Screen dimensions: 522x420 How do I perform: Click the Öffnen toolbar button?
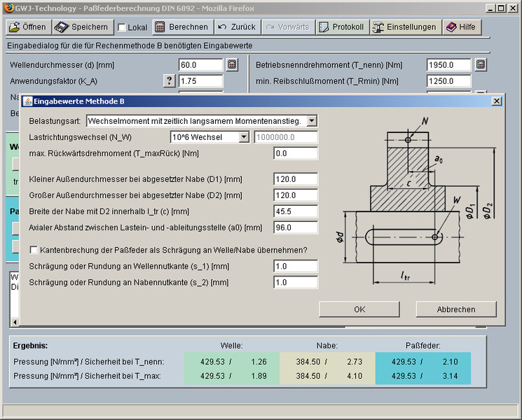(28, 27)
